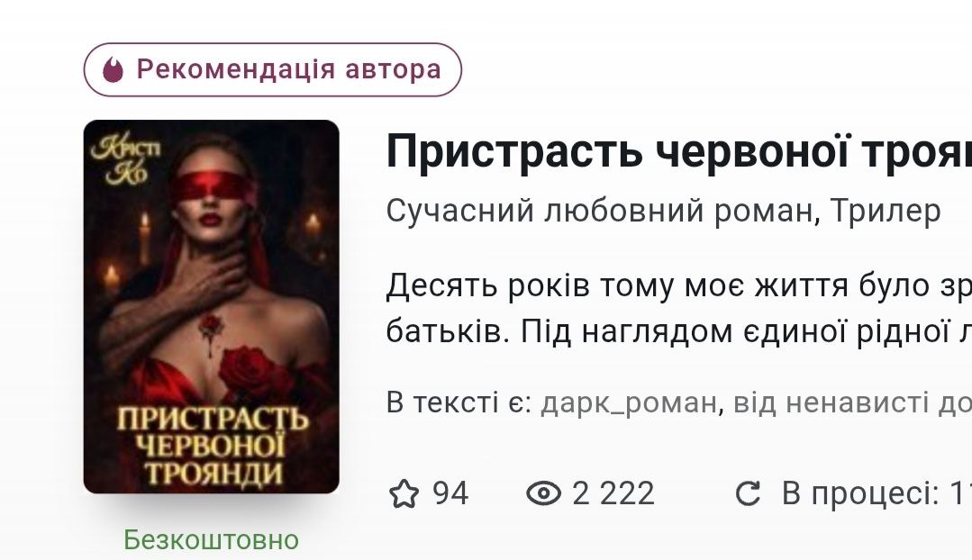Screen dimensions: 972x560
Task: Click the description line starting батьків. Під наглядом
Action: 679,332
